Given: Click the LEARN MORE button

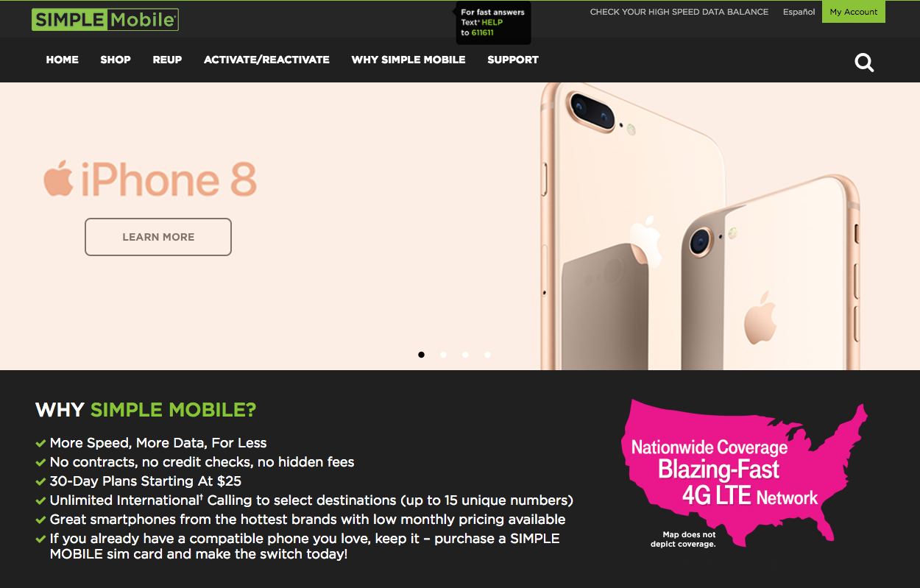Looking at the screenshot, I should 158,237.
